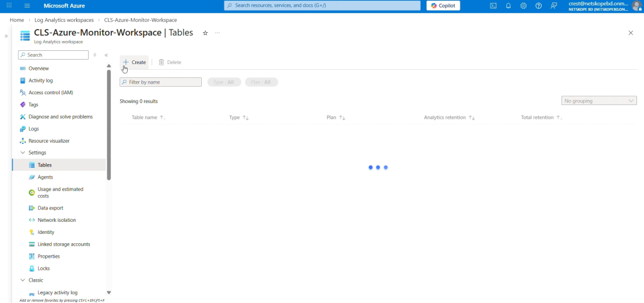Collapse the resource menu with double chevron
The height and width of the screenshot is (303, 644).
click(x=106, y=55)
